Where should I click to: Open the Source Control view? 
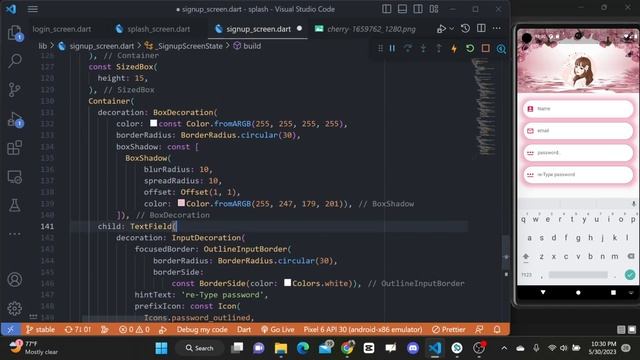15,89
